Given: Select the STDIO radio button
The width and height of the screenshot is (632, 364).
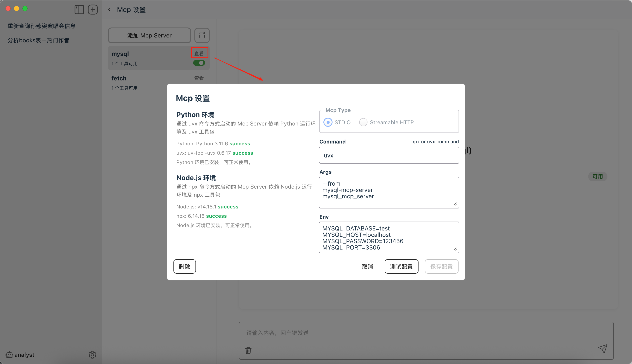Looking at the screenshot, I should coord(328,122).
